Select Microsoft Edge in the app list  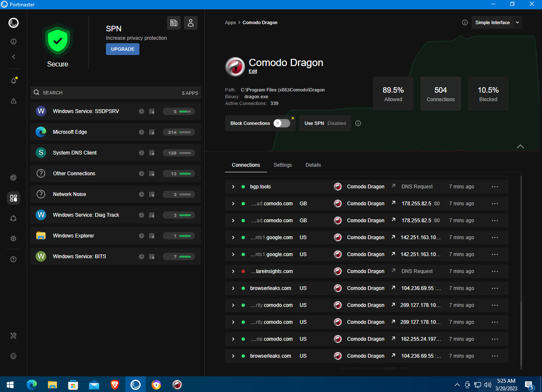coord(116,132)
